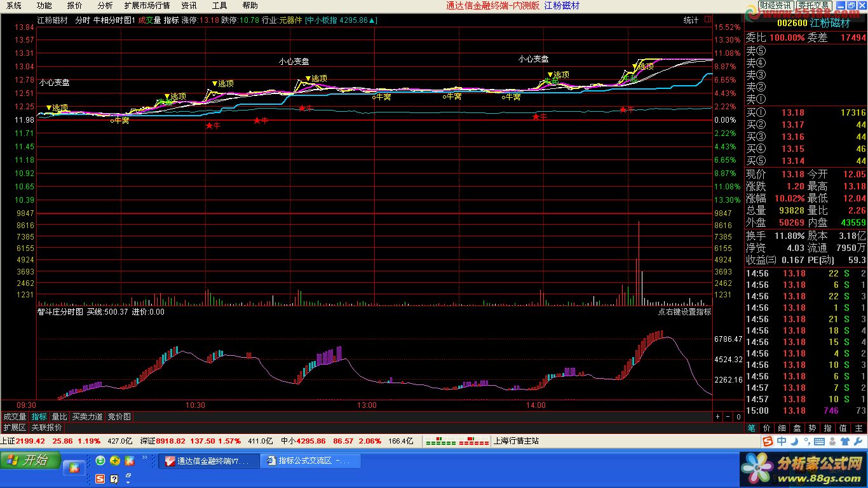The image size is (868, 488).
Task: Click the plus button below the chart
Action: coord(717,417)
